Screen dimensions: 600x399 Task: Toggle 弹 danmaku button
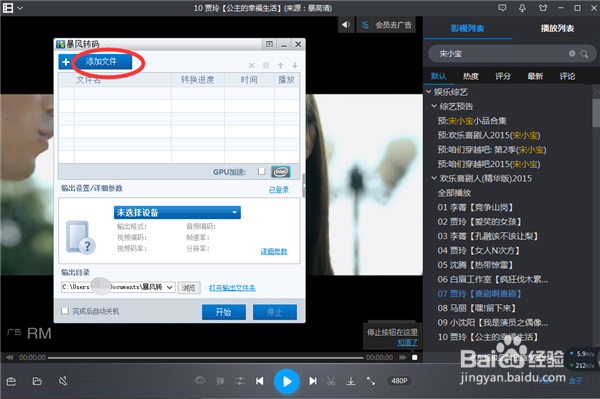coord(220,381)
